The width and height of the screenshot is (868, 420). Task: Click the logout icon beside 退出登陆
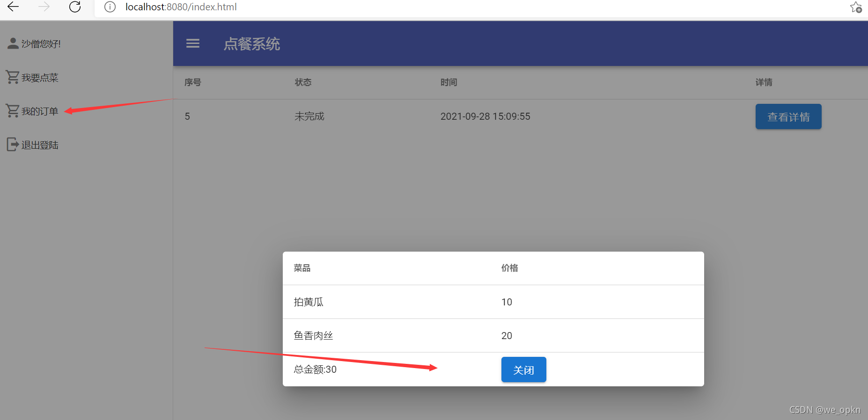click(13, 145)
